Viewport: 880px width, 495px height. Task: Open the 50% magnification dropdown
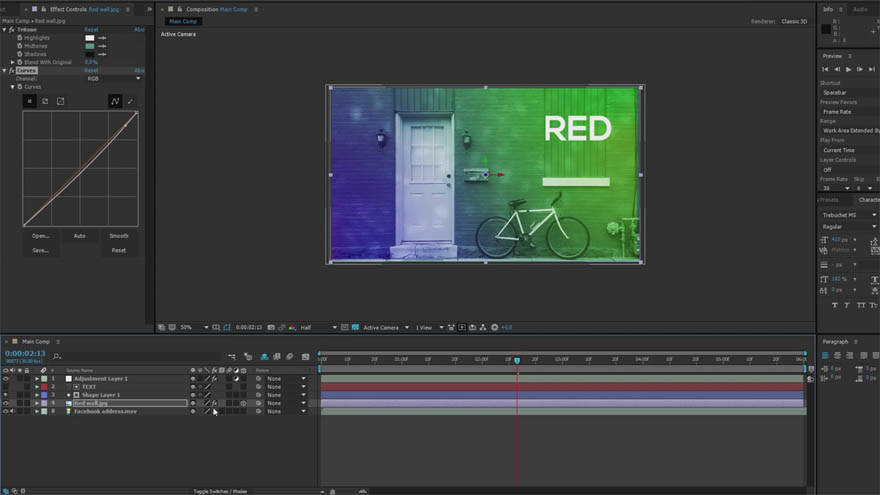coord(194,327)
